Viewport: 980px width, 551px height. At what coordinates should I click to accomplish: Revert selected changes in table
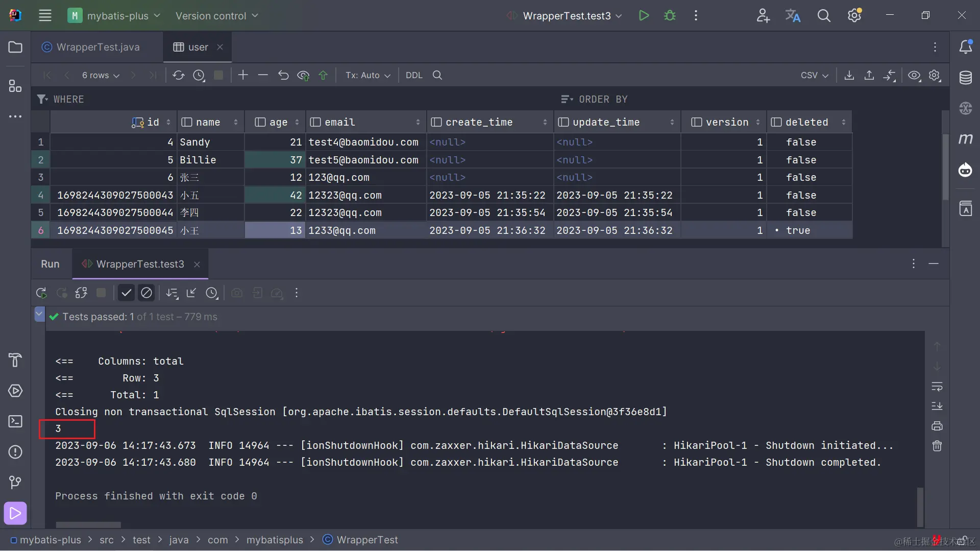[283, 75]
